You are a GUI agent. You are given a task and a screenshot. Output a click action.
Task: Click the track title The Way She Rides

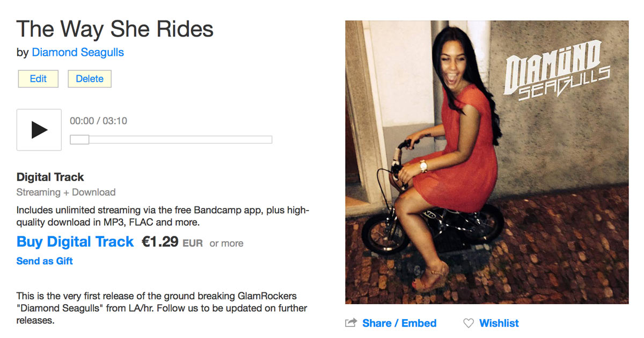[x=115, y=29]
